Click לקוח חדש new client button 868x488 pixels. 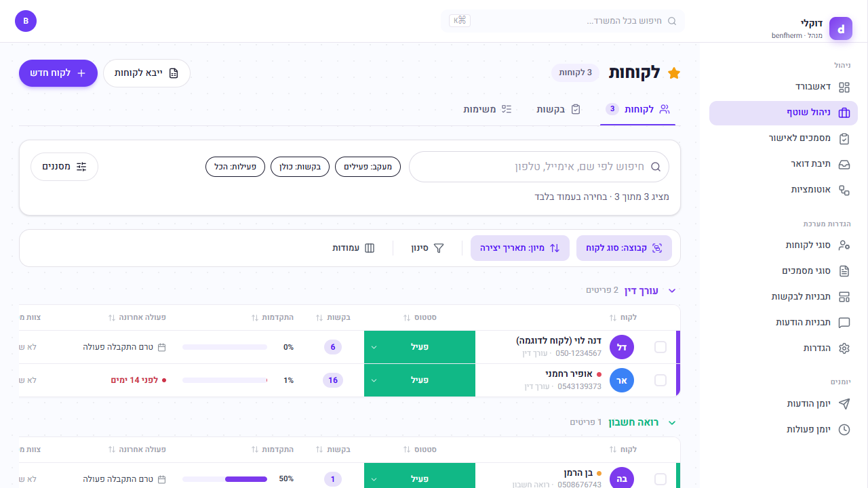58,73
